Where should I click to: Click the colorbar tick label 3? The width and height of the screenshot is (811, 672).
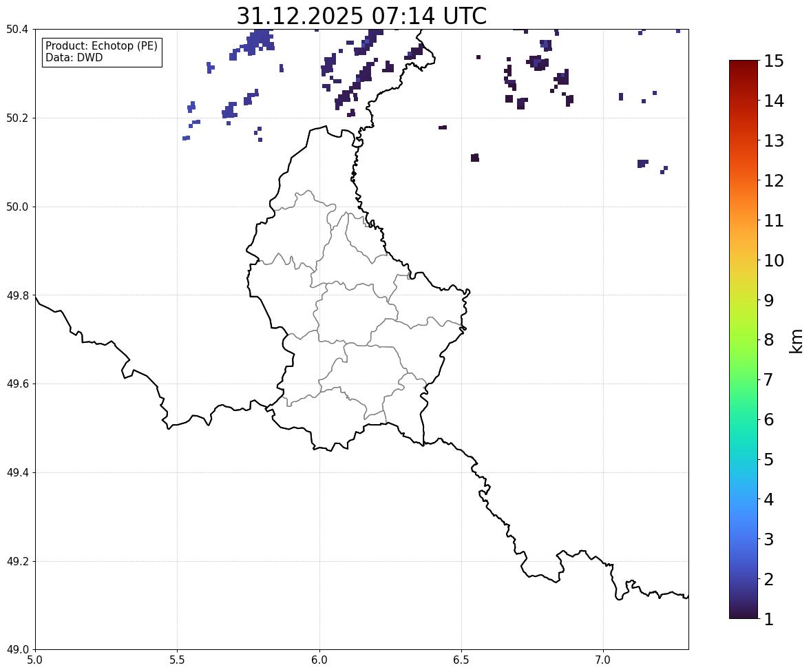(768, 539)
